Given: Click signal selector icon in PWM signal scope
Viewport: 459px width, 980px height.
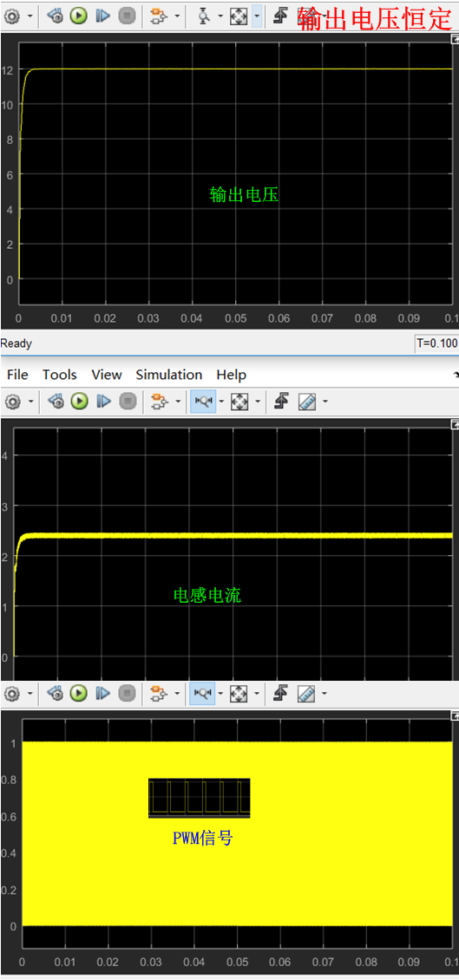Looking at the screenshot, I should tap(160, 692).
